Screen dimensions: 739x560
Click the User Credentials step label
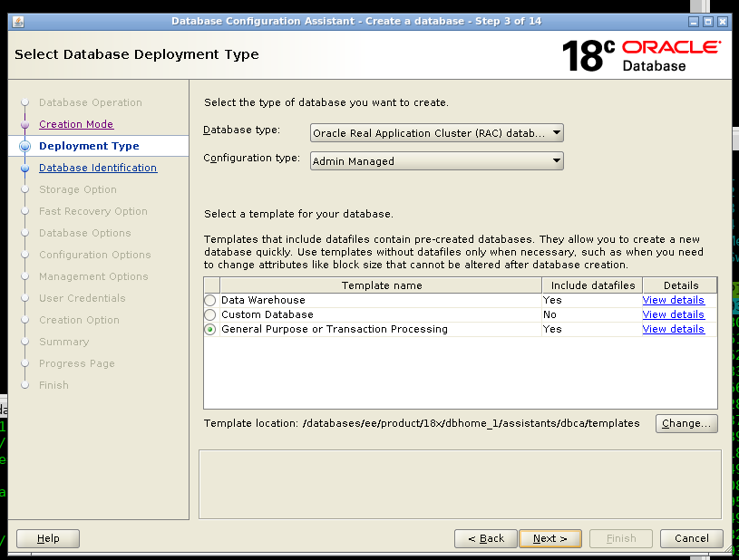82,298
